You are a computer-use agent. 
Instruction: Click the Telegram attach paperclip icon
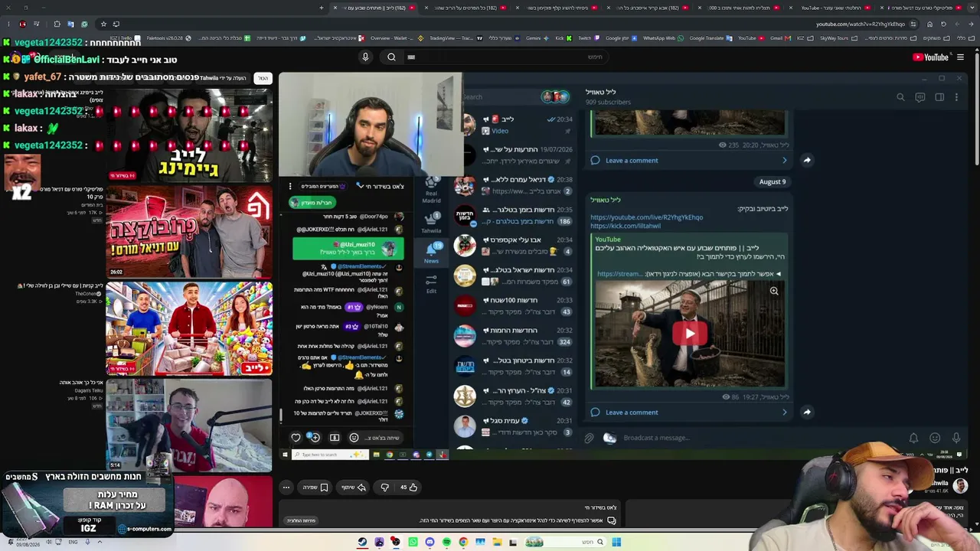pos(589,438)
